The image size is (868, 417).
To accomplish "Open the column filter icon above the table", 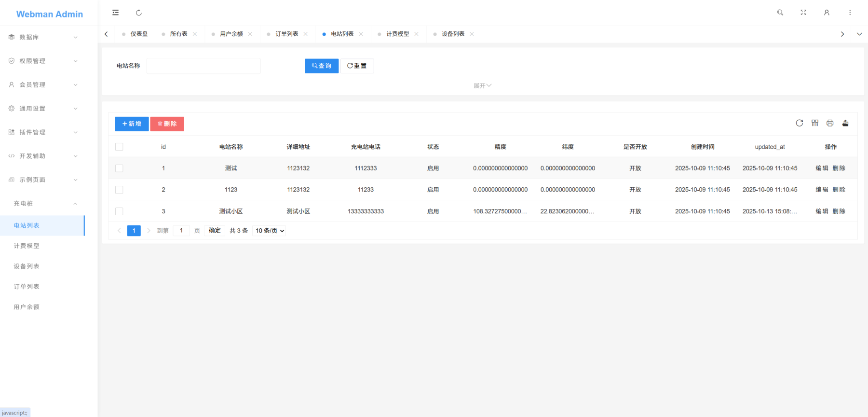I will click(x=814, y=123).
